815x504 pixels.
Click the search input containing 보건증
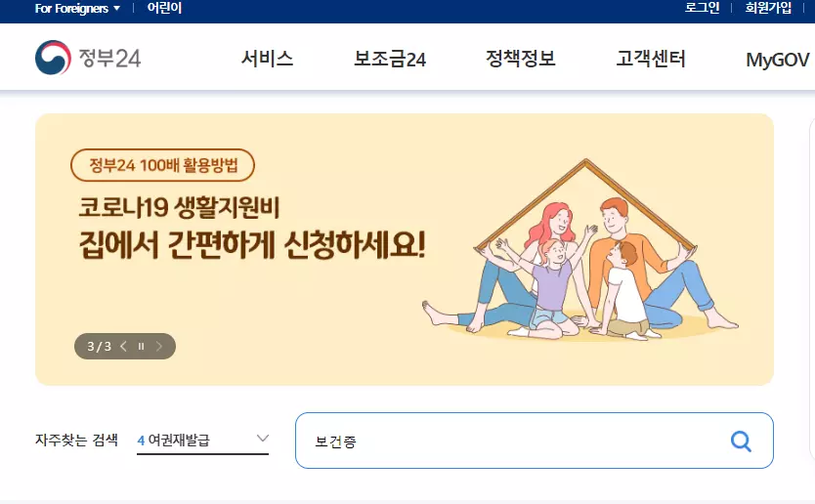[x=535, y=441]
